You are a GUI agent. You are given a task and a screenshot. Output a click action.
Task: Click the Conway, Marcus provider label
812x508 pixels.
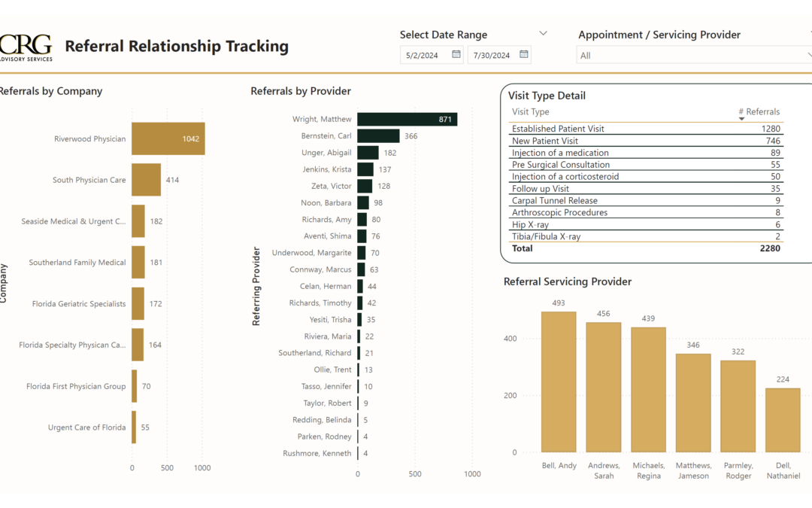click(320, 269)
